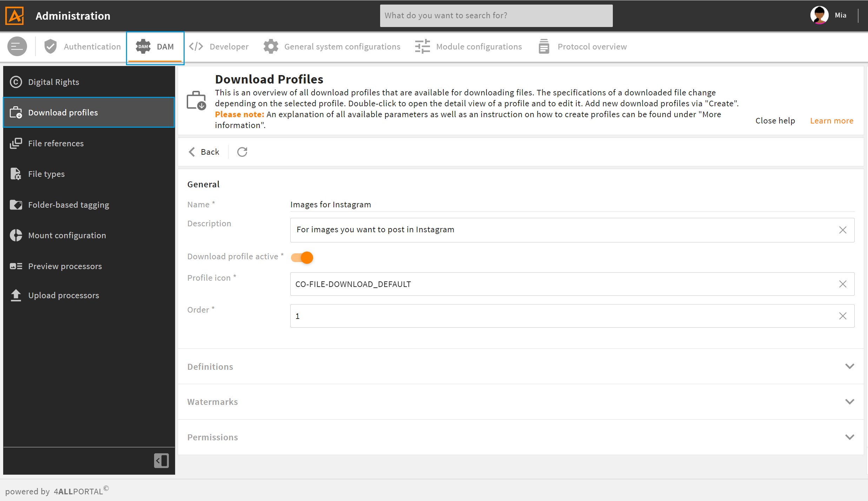Toggle the Download profile active switch

(302, 258)
